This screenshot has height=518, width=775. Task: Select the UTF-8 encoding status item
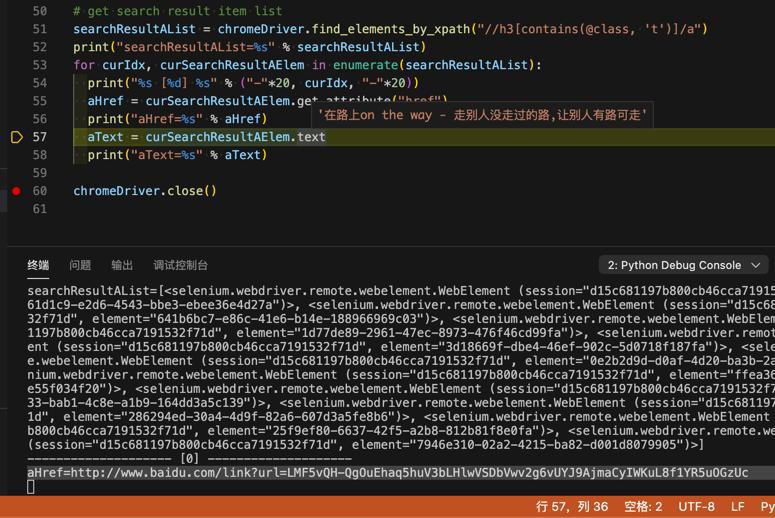coord(696,507)
